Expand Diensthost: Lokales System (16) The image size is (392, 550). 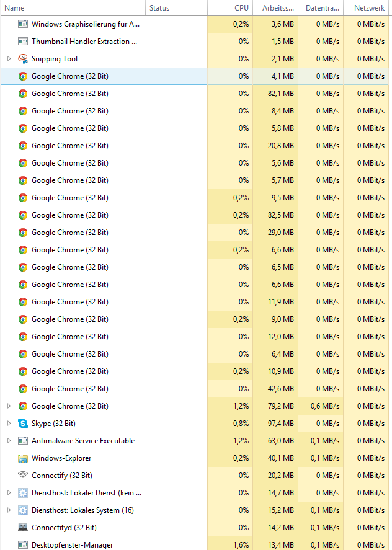pyautogui.click(x=9, y=510)
